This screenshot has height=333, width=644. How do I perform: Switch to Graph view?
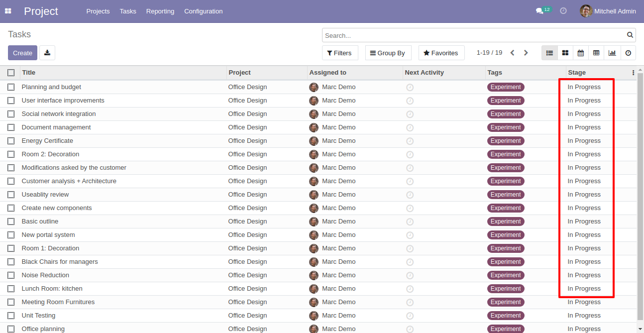[612, 53]
